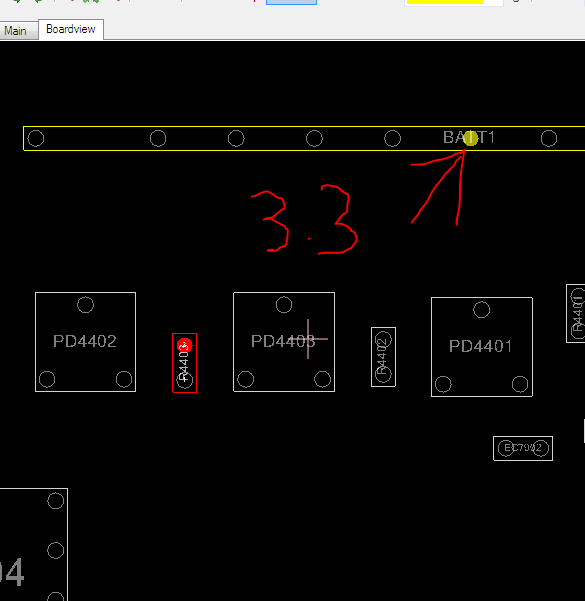585x601 pixels.
Task: Select the PD4402 component label
Action: point(85,341)
